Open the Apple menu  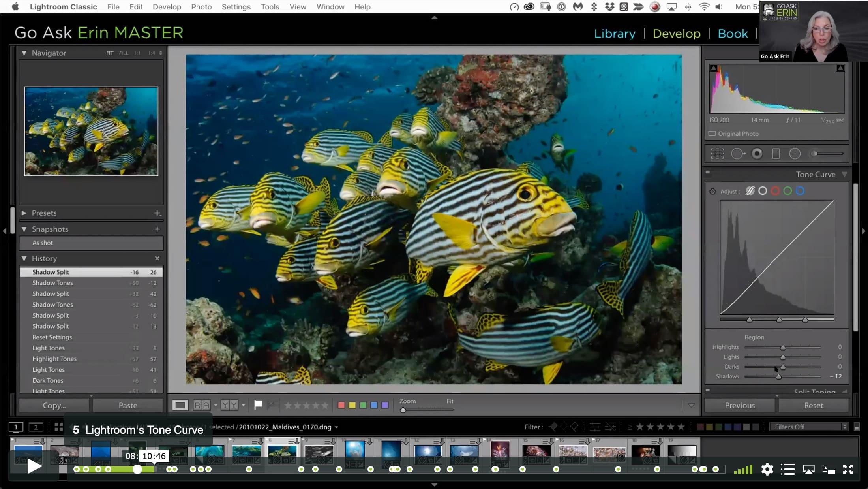[x=15, y=7]
